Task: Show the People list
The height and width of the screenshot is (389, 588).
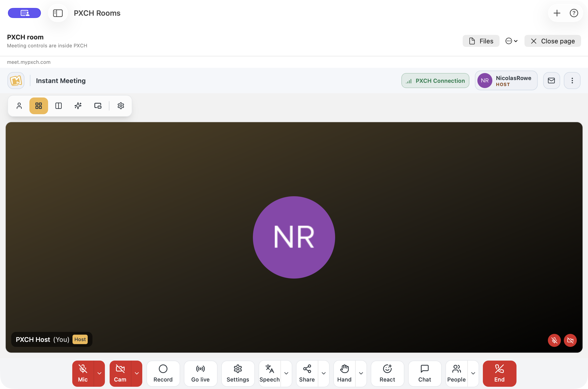Action: coord(457,373)
